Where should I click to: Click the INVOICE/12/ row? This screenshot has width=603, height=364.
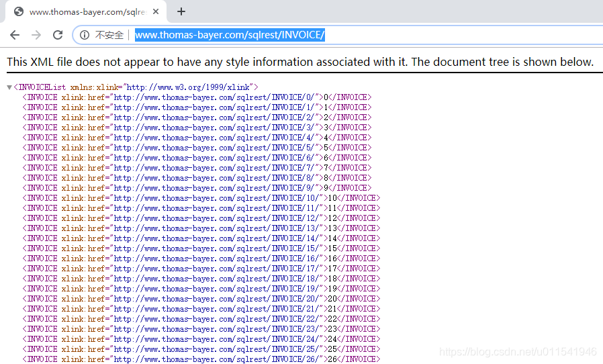point(201,218)
